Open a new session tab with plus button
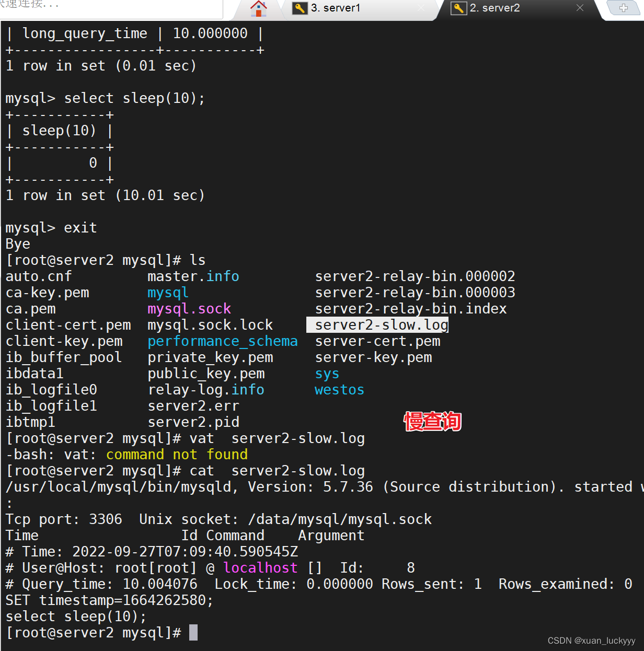The width and height of the screenshot is (644, 651). click(x=624, y=8)
